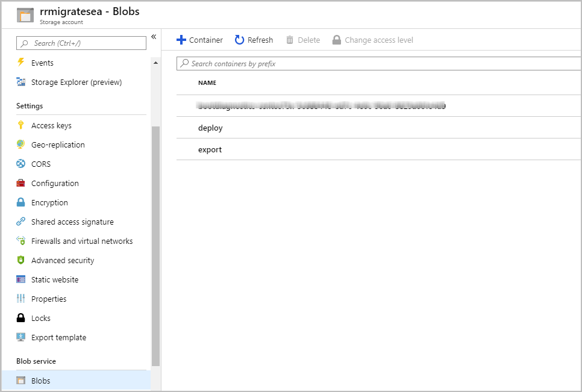This screenshot has height=392, width=582.
Task: Open the Blobs menu item
Action: coord(41,381)
